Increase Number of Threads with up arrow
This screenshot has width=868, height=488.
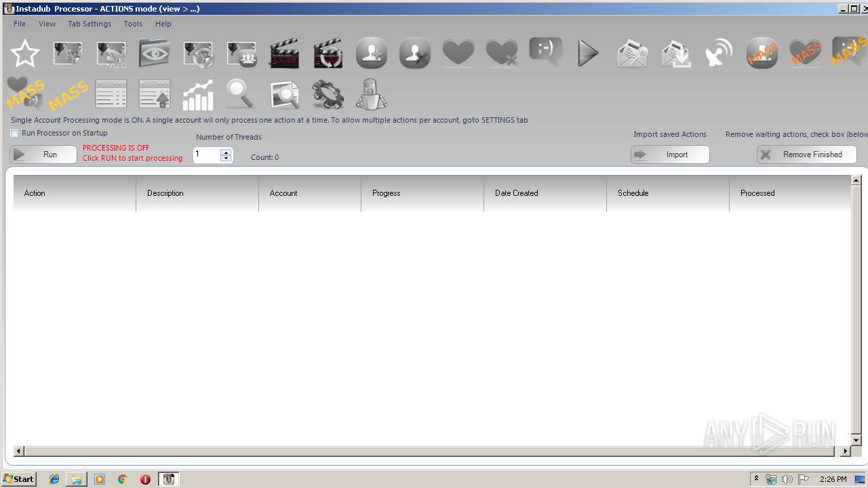pos(226,152)
